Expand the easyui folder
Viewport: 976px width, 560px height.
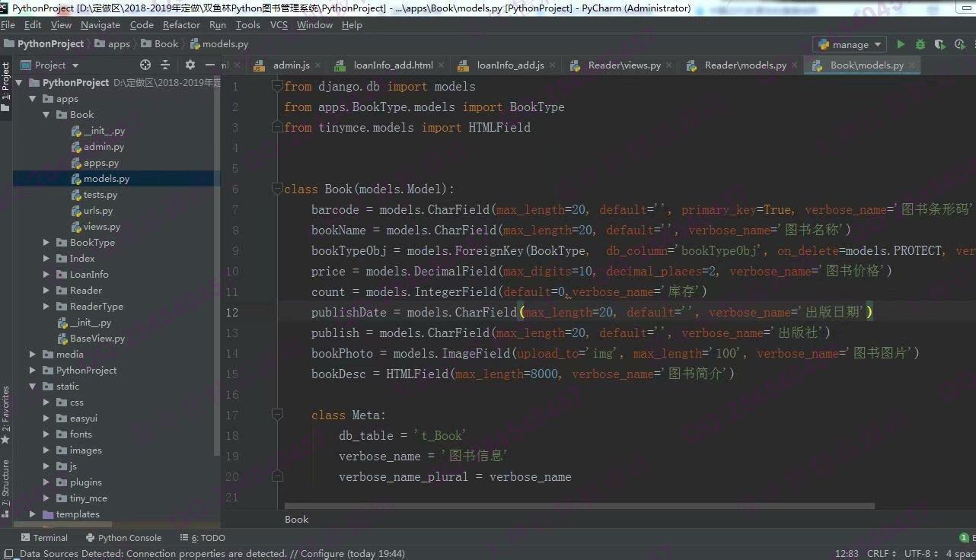46,418
